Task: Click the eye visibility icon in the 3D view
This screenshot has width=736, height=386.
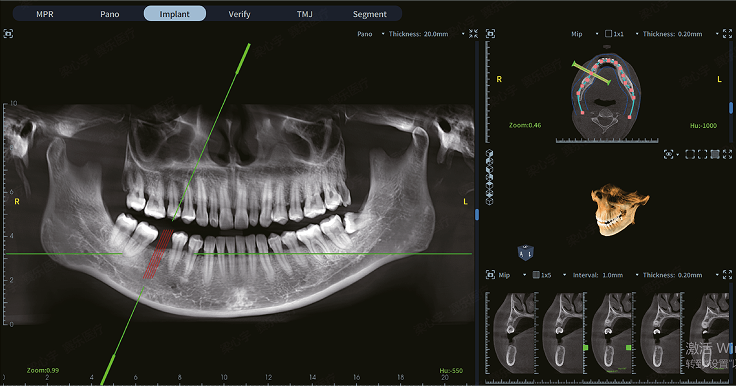Action: click(668, 154)
